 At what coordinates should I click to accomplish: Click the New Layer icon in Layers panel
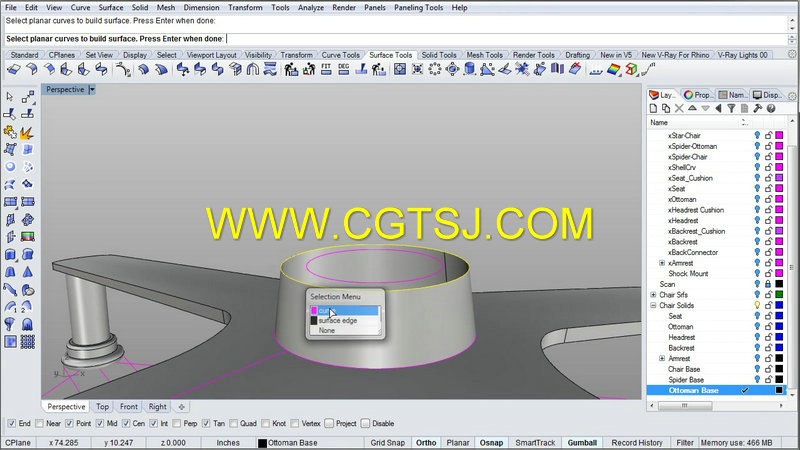point(654,108)
